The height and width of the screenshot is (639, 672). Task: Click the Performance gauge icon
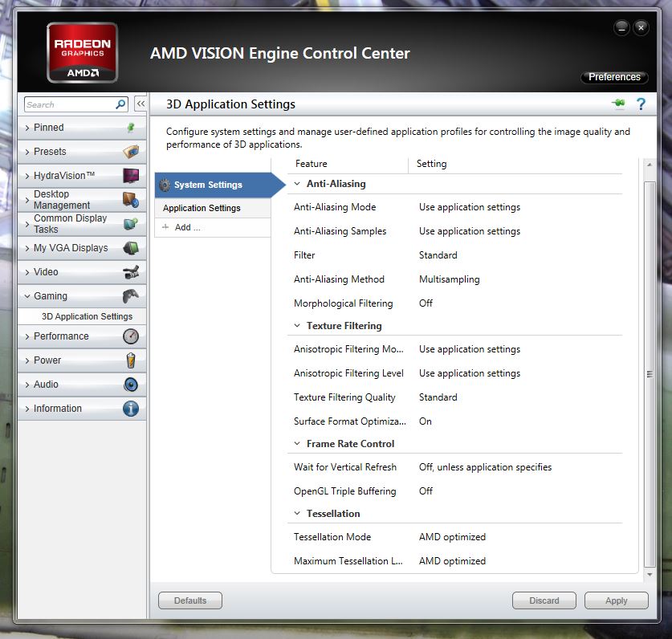tap(131, 336)
